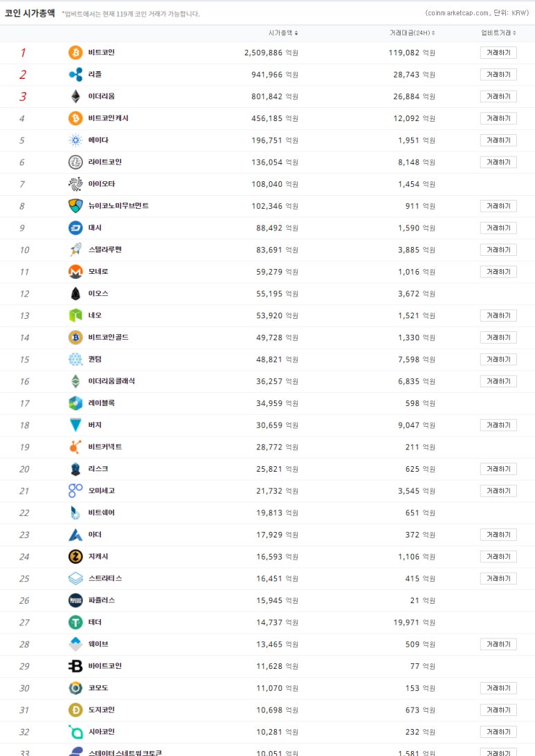535x756 pixels.
Task: Sort the table by 시가총액 column header
Action: click(x=283, y=33)
